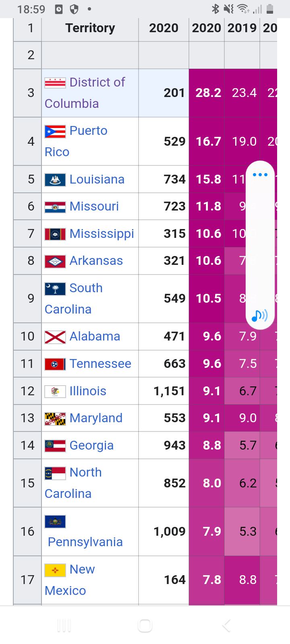The width and height of the screenshot is (290, 644).
Task: Tap the Alabama flag icon
Action: pyautogui.click(x=55, y=337)
